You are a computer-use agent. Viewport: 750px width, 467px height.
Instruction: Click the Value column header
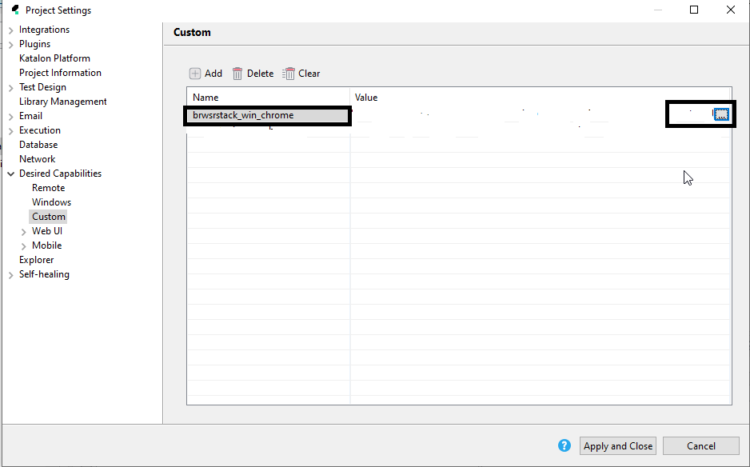pos(540,98)
